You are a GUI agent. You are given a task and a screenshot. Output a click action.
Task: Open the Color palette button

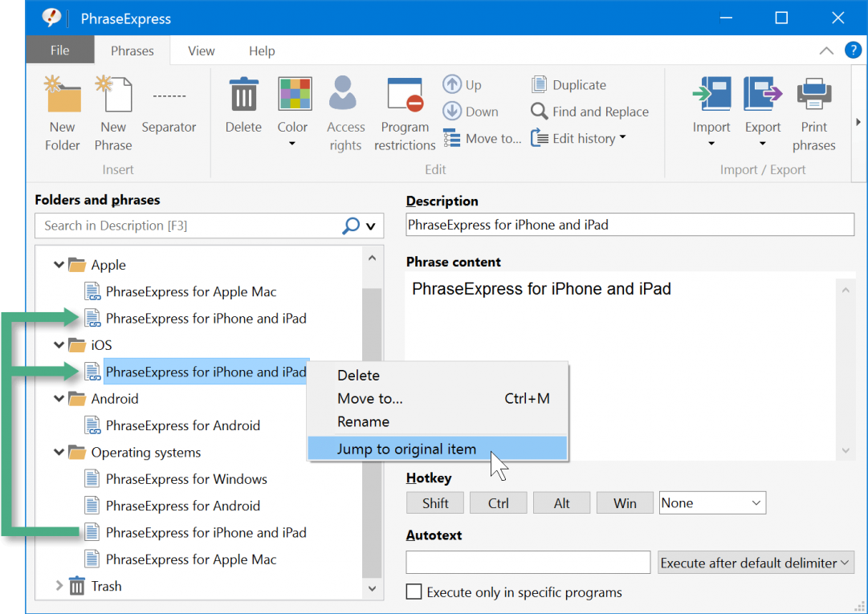click(295, 93)
